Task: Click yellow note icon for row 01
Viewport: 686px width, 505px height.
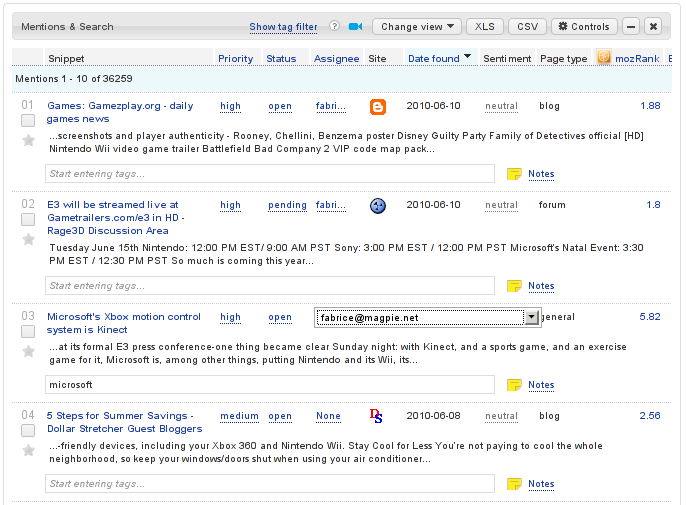Action: pos(514,174)
